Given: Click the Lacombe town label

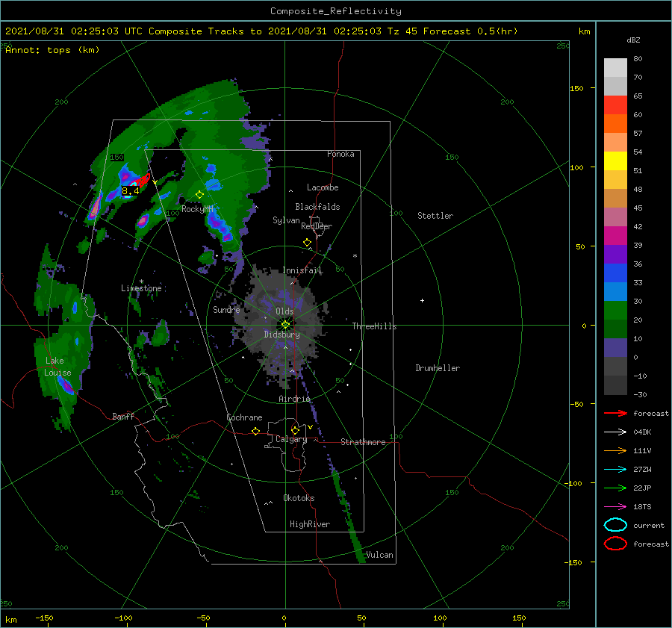Looking at the screenshot, I should pyautogui.click(x=323, y=187).
